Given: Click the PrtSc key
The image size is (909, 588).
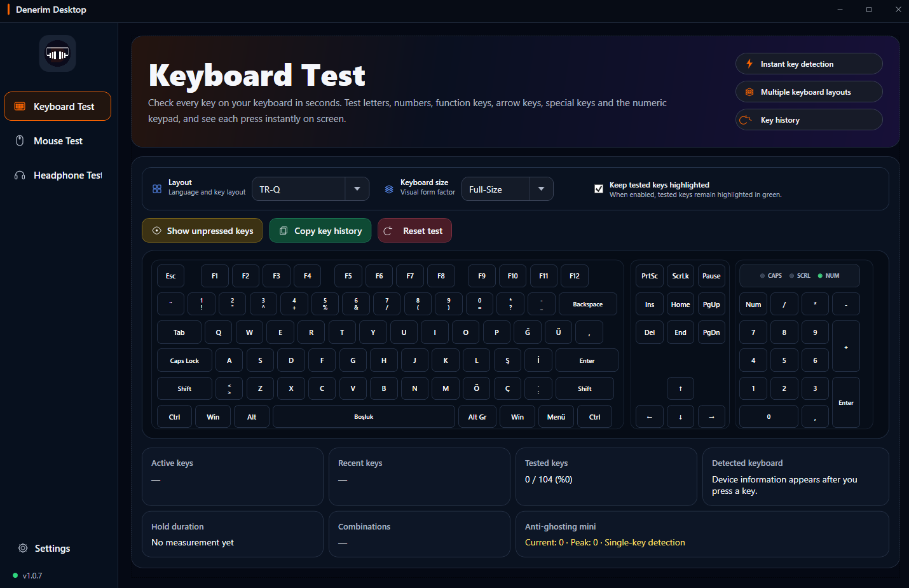Looking at the screenshot, I should [650, 276].
